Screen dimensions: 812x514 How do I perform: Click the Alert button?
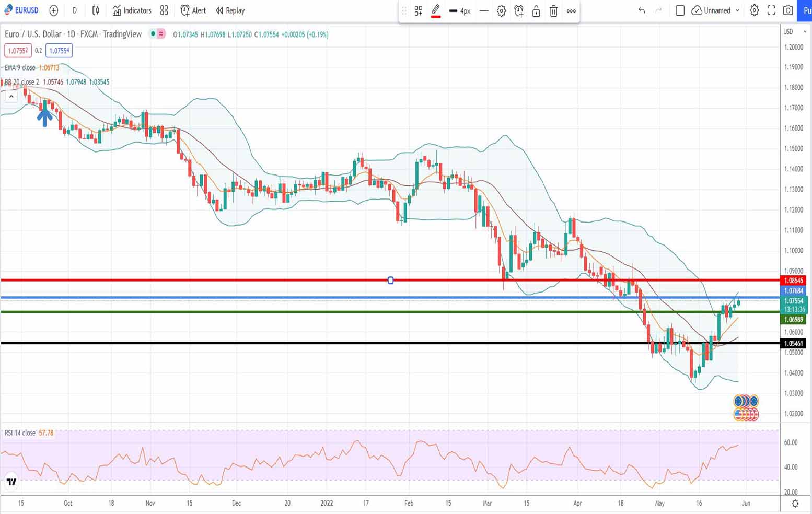tap(193, 10)
